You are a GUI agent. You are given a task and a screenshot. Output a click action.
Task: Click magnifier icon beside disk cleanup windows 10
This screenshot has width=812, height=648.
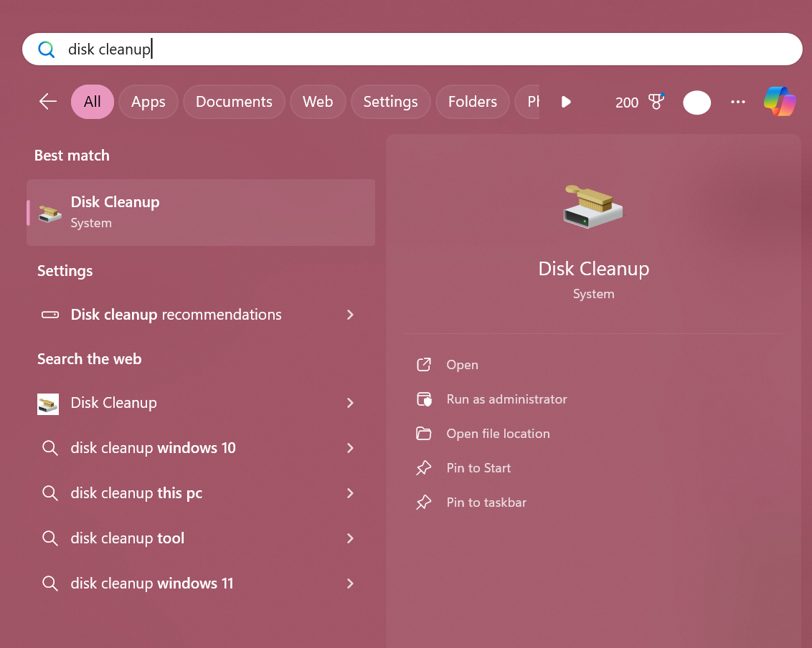click(x=49, y=448)
